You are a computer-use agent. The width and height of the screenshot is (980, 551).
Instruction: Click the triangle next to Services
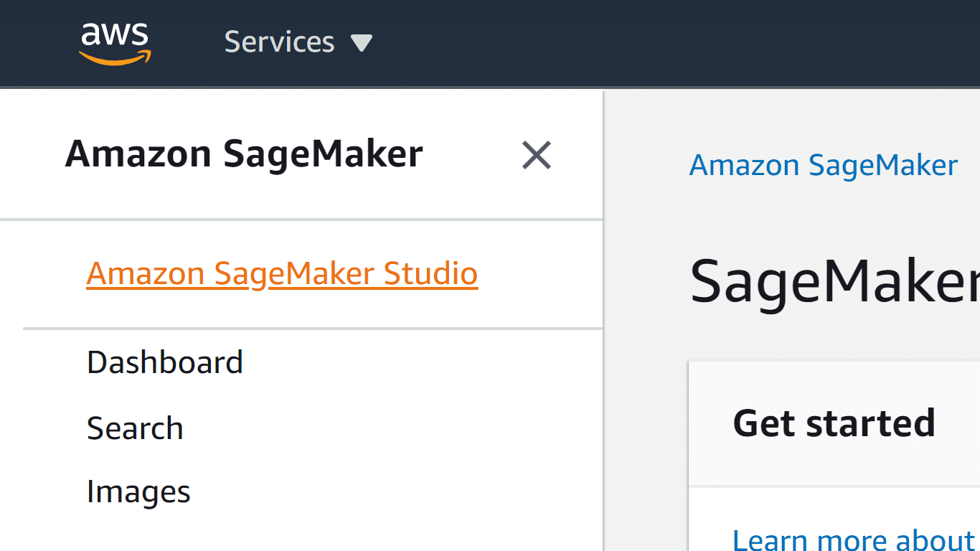(362, 42)
